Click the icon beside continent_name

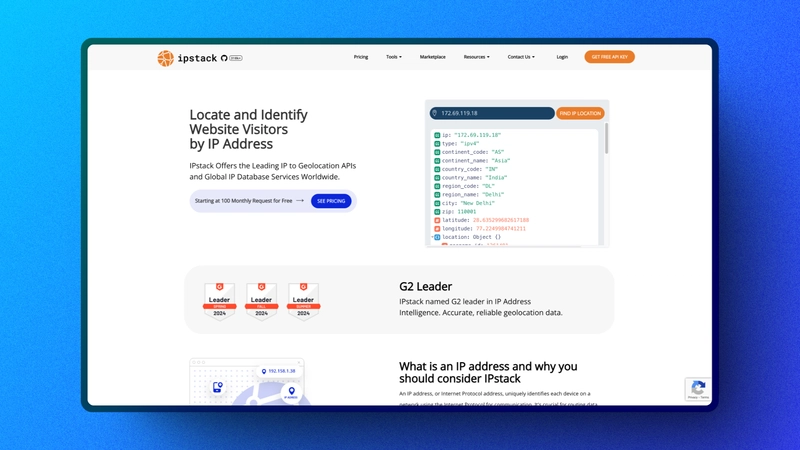point(437,161)
